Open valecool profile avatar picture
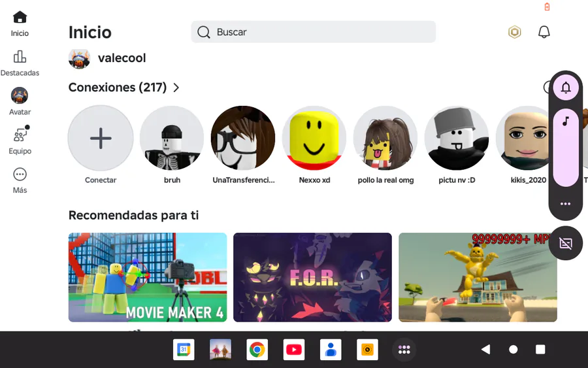The width and height of the screenshot is (588, 368). [79, 58]
